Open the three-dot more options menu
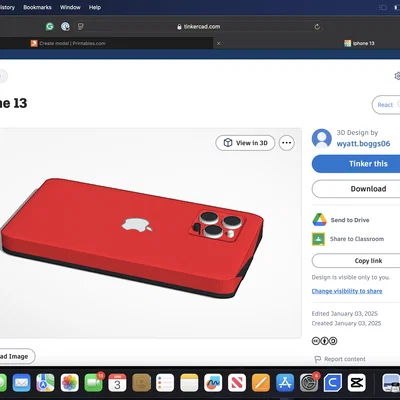400x400 pixels. pos(286,143)
